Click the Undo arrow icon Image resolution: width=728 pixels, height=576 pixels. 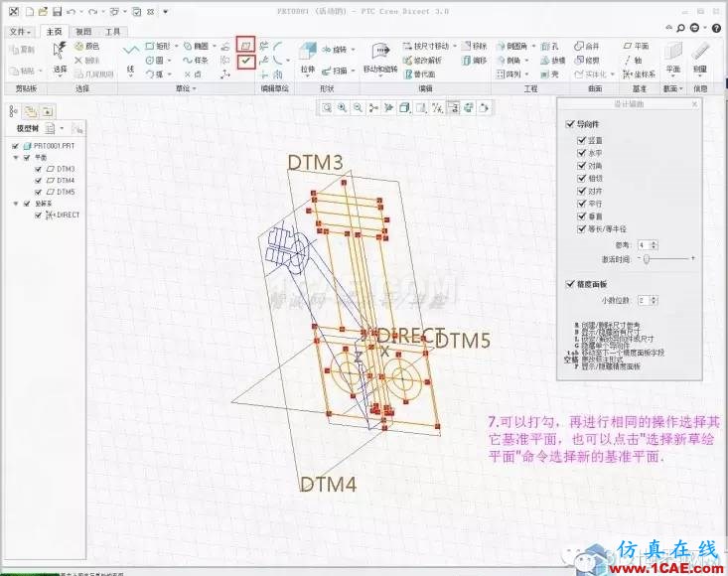coord(71,11)
